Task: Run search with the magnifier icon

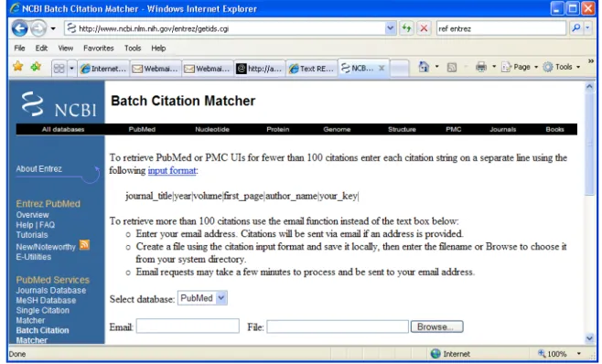Action: pos(576,28)
